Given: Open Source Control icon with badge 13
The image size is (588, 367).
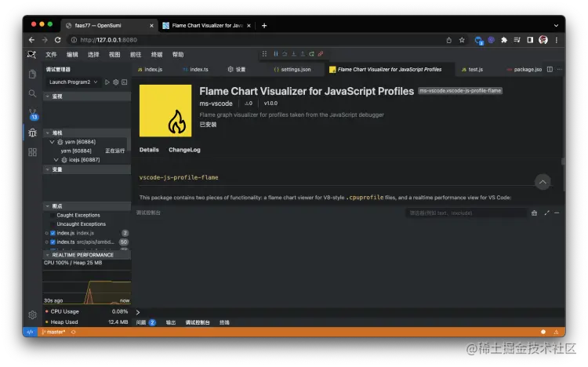Looking at the screenshot, I should tap(33, 114).
